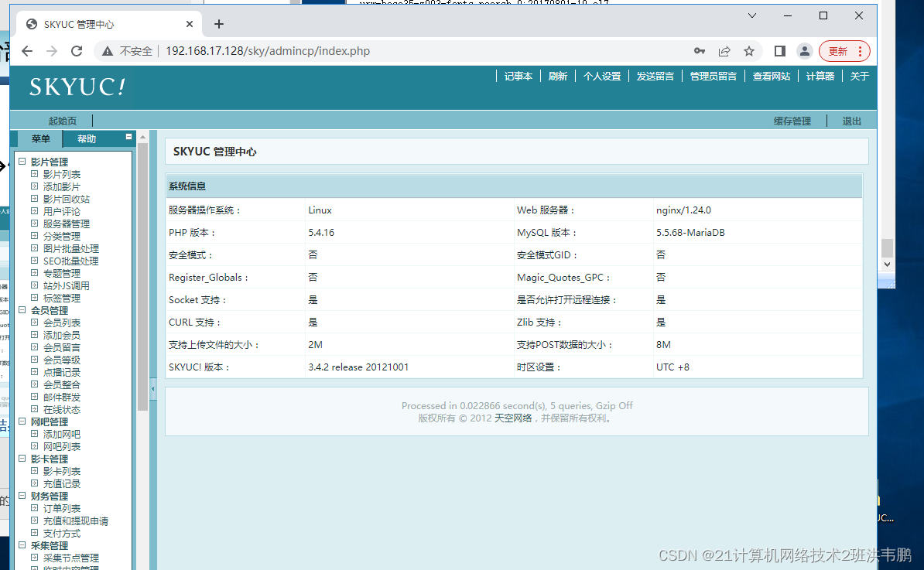
Task: Open the saved passwords key icon
Action: click(x=700, y=51)
